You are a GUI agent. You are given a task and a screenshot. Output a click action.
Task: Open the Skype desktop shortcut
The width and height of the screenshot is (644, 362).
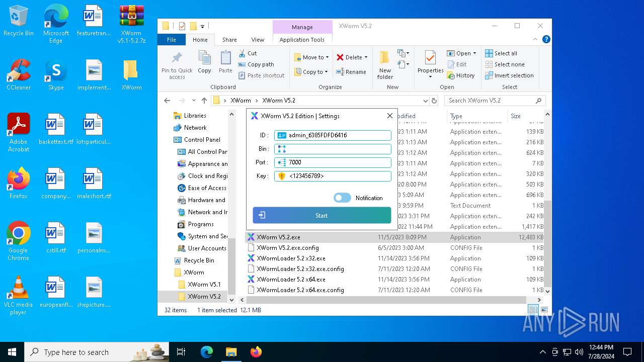tap(56, 75)
